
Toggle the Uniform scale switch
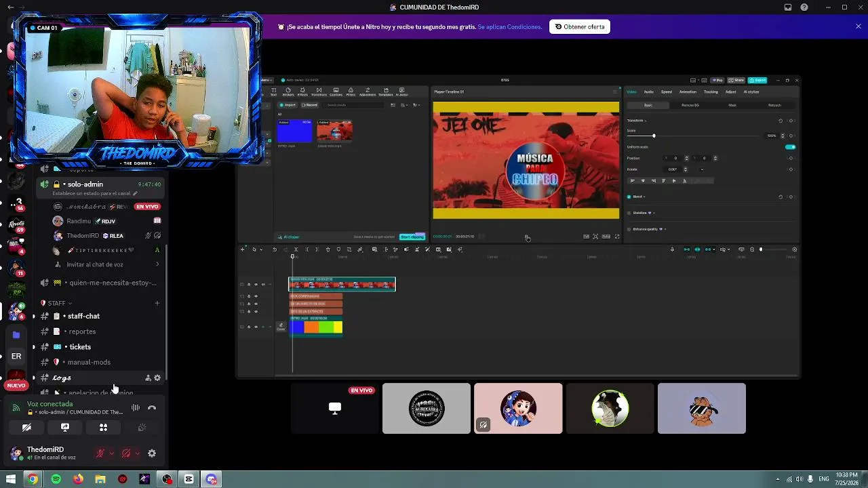click(x=791, y=147)
